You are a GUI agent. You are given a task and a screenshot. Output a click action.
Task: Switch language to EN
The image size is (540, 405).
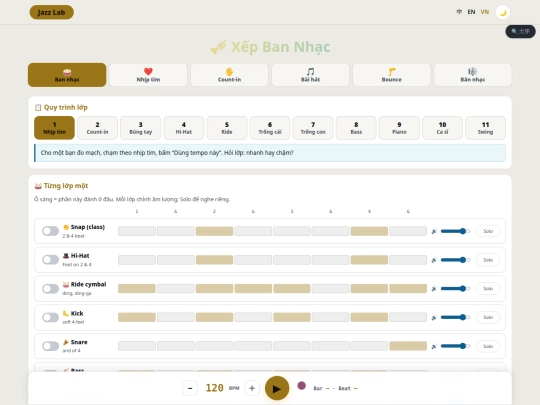coord(471,12)
